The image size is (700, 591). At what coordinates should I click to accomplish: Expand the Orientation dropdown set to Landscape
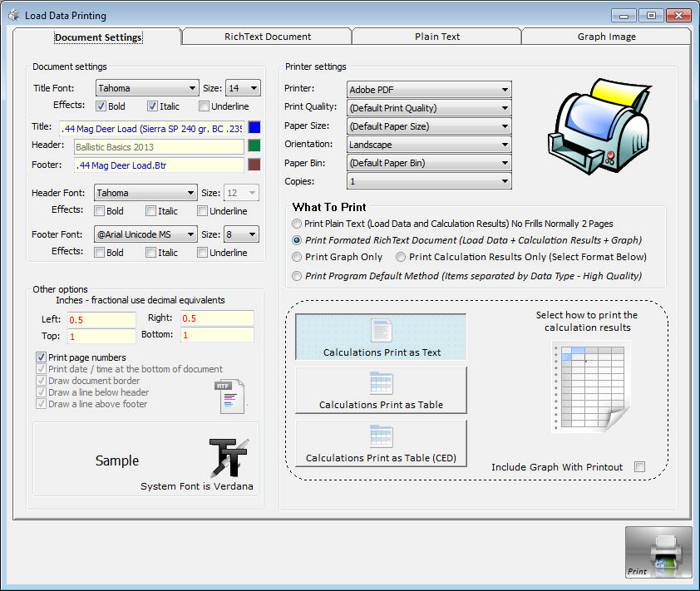pos(428,145)
